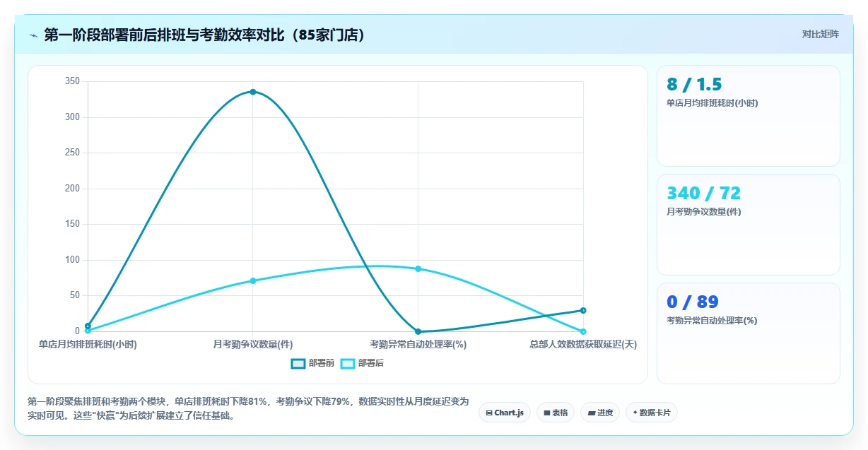The height and width of the screenshot is (450, 868).
Task: Click the lightning icon beside the title
Action: point(33,35)
